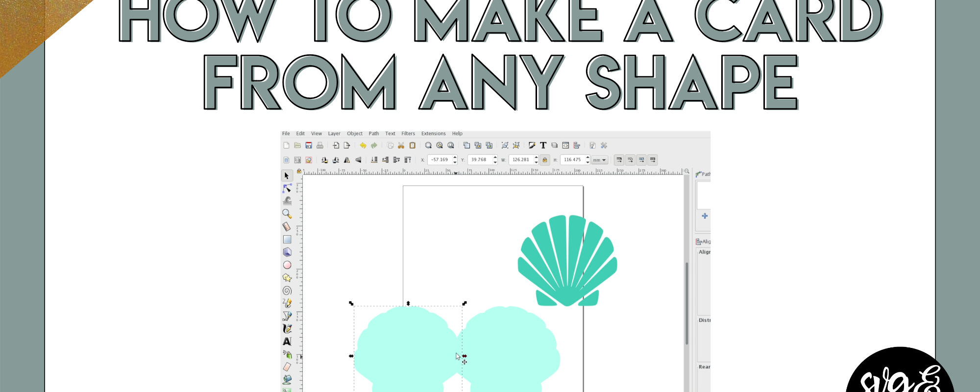Click the Duplicate object icon
The width and height of the screenshot is (980, 392).
(x=466, y=145)
